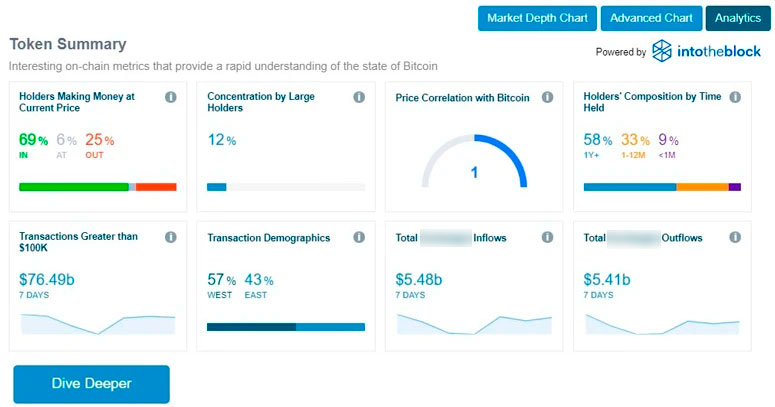Click the red 'OUT' segment of holders bar
The width and height of the screenshot is (775, 407).
156,187
